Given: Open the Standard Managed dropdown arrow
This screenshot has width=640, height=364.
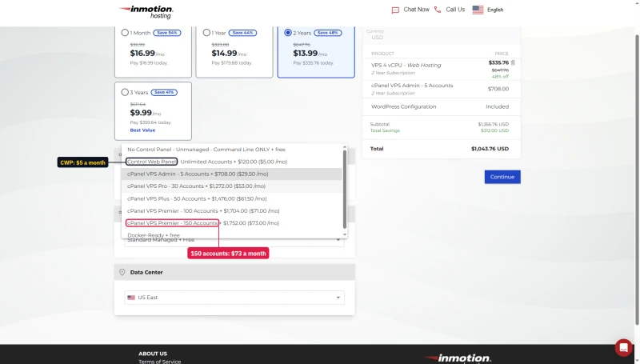Looking at the screenshot, I should point(338,240).
